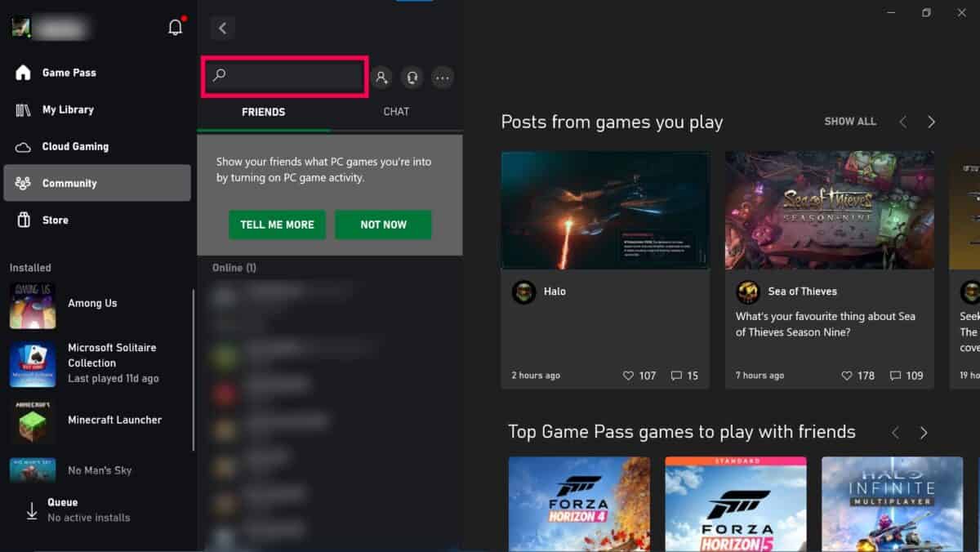Click the Sea of Thieves avatar icon
The height and width of the screenshot is (552, 980).
click(x=747, y=292)
